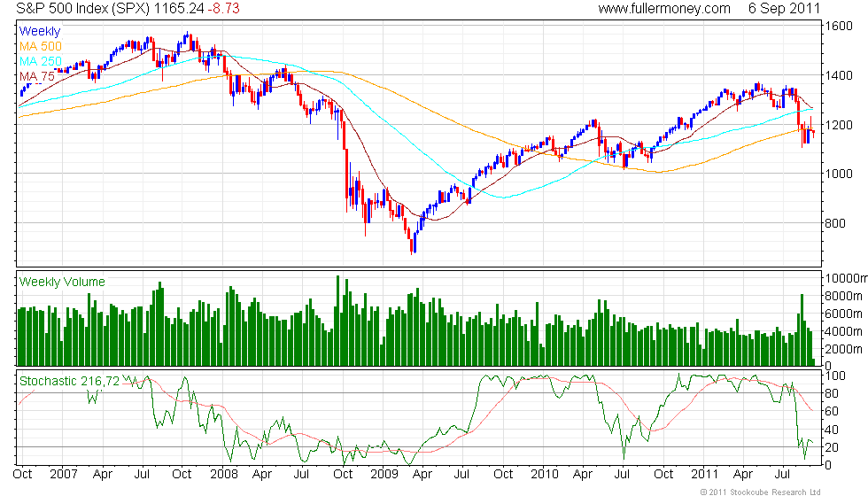Screen dimensions: 868x496
Task: Click the 10000m volume axis value
Action: pos(847,278)
